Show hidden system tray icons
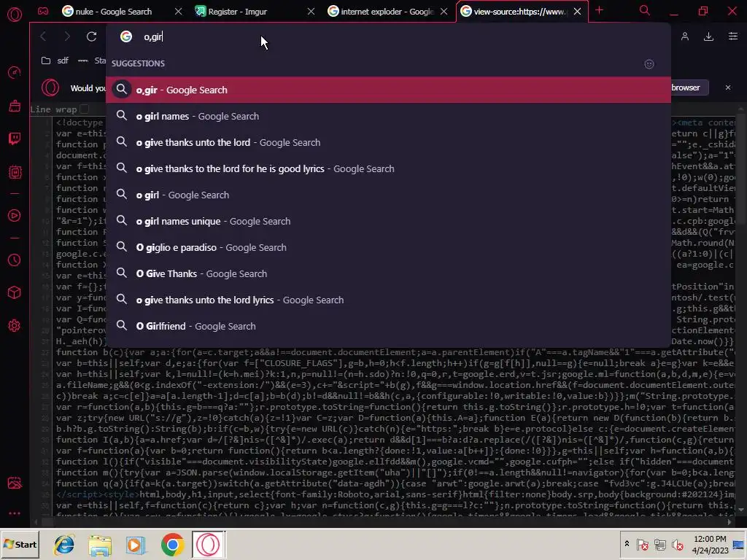Screen dimensions: 747x560 (627, 544)
